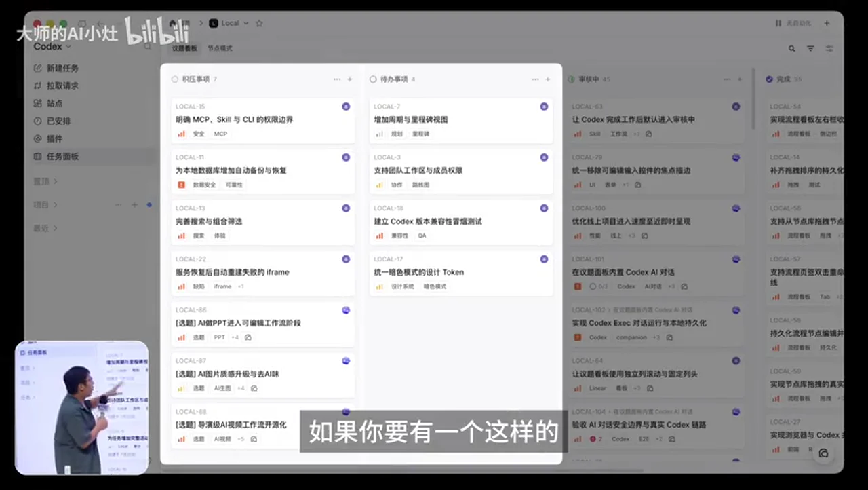Click the 安全 tag on LOCAL-15
Image resolution: width=868 pixels, height=490 pixels.
pyautogui.click(x=199, y=134)
